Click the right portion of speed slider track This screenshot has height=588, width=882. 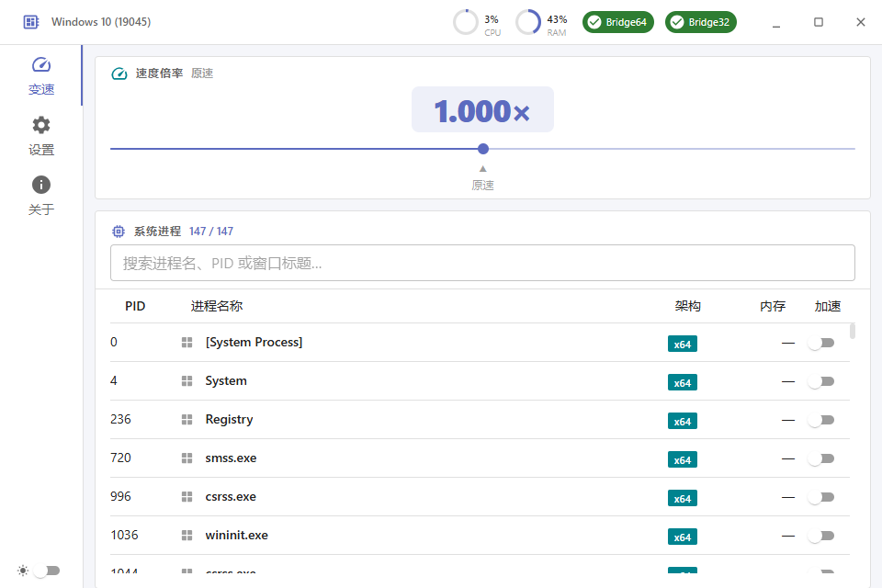[672, 149]
